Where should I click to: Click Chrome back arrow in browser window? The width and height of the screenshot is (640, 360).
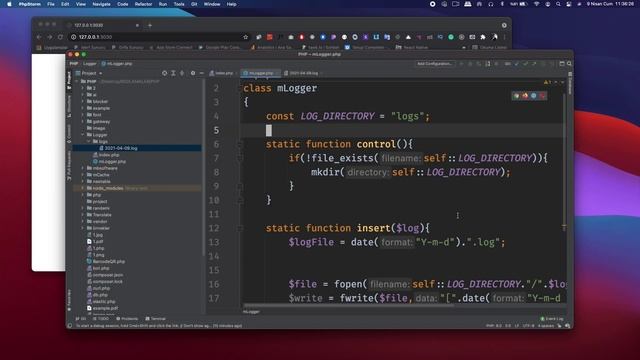39,37
